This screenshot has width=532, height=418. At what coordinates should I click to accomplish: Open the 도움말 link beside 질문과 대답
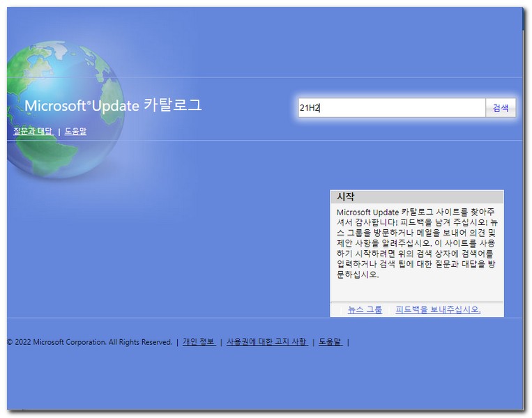75,131
